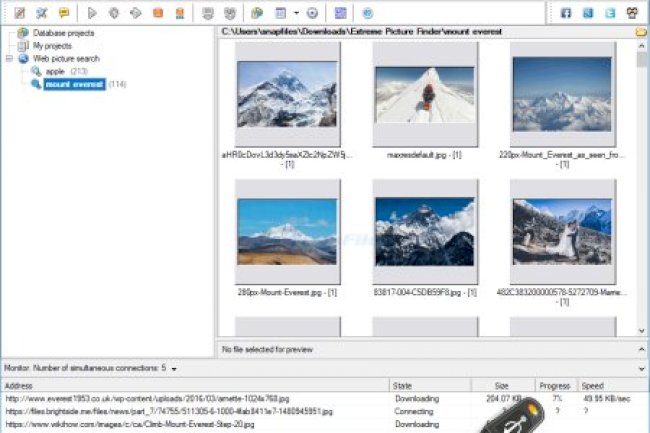Click the new project toolbar icon

(19, 13)
